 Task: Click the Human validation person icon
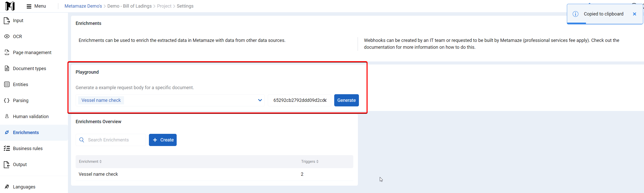pyautogui.click(x=7, y=116)
